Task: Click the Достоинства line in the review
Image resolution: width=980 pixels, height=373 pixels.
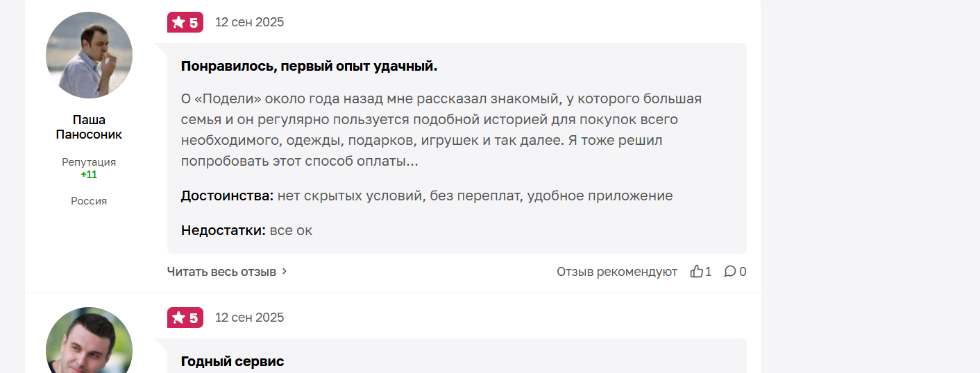Action: (427, 196)
